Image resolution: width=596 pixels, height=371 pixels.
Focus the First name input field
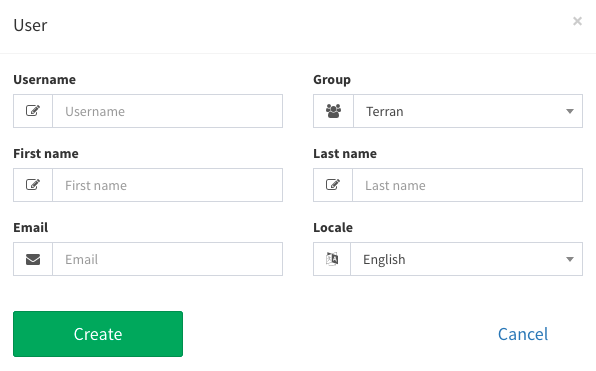[168, 185]
